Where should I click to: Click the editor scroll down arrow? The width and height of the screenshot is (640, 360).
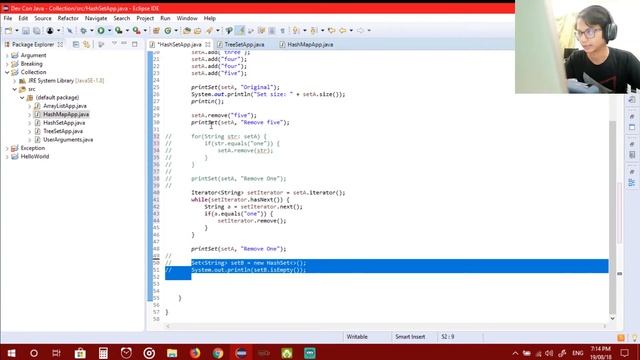pyautogui.click(x=612, y=318)
